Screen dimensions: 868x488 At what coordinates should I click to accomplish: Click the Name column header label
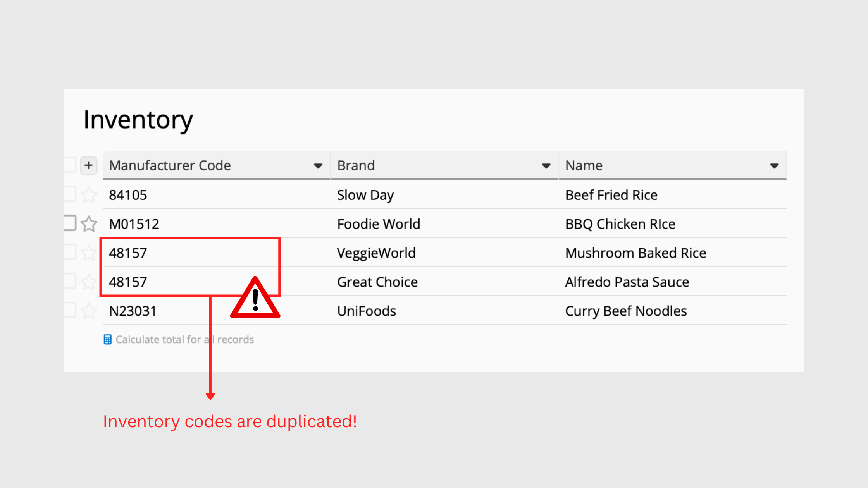pos(584,166)
